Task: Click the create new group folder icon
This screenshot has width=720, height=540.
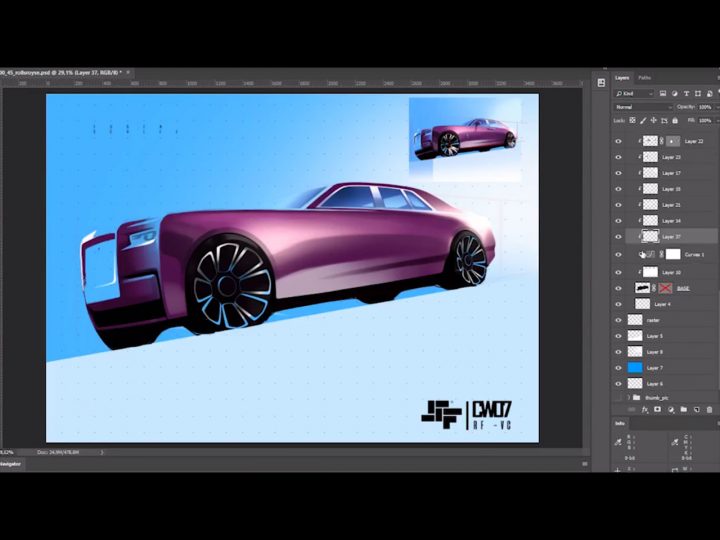Action: 684,410
